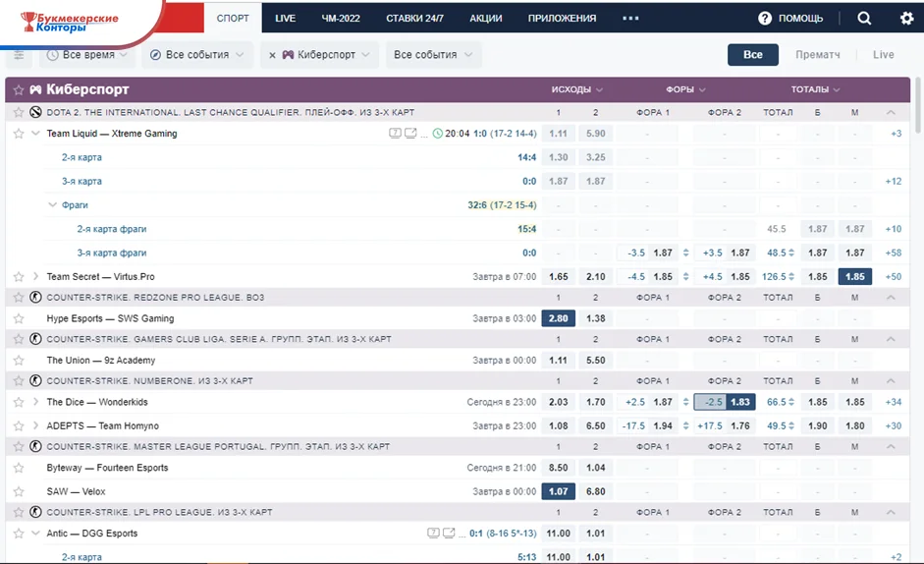Pick under 1.85 total for Team Secret
This screenshot has width=924, height=564.
[854, 277]
